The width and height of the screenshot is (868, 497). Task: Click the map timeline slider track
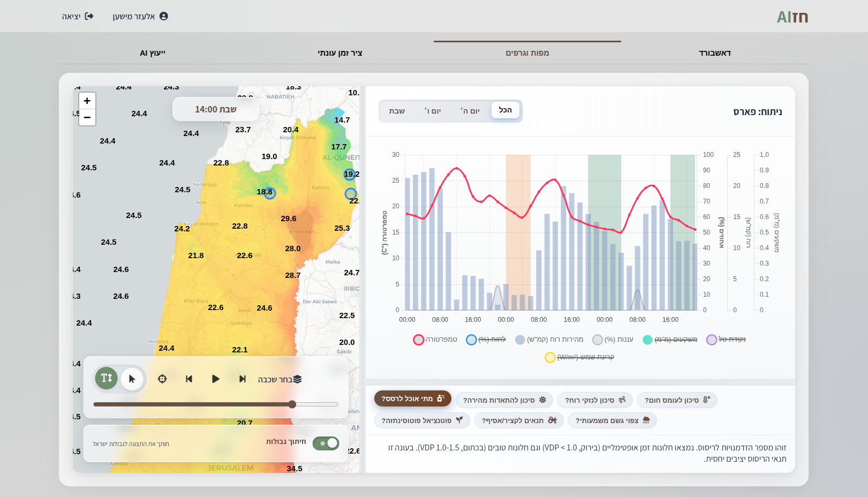click(215, 404)
